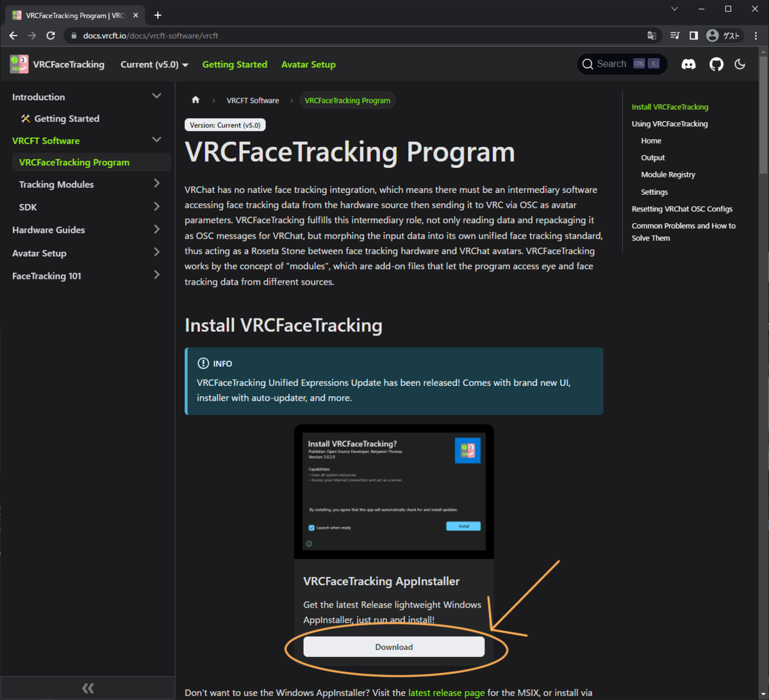Click the site lock icon
Image resolution: width=769 pixels, height=700 pixels.
pos(74,36)
